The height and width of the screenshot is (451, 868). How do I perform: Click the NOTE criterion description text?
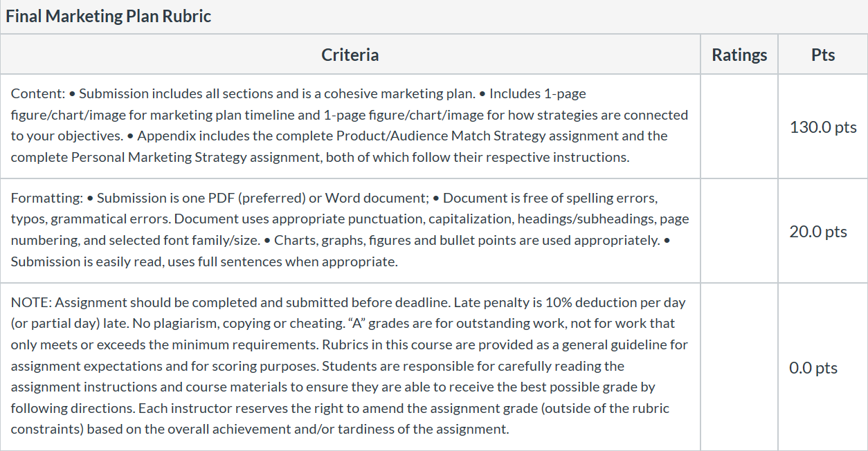[350, 365]
